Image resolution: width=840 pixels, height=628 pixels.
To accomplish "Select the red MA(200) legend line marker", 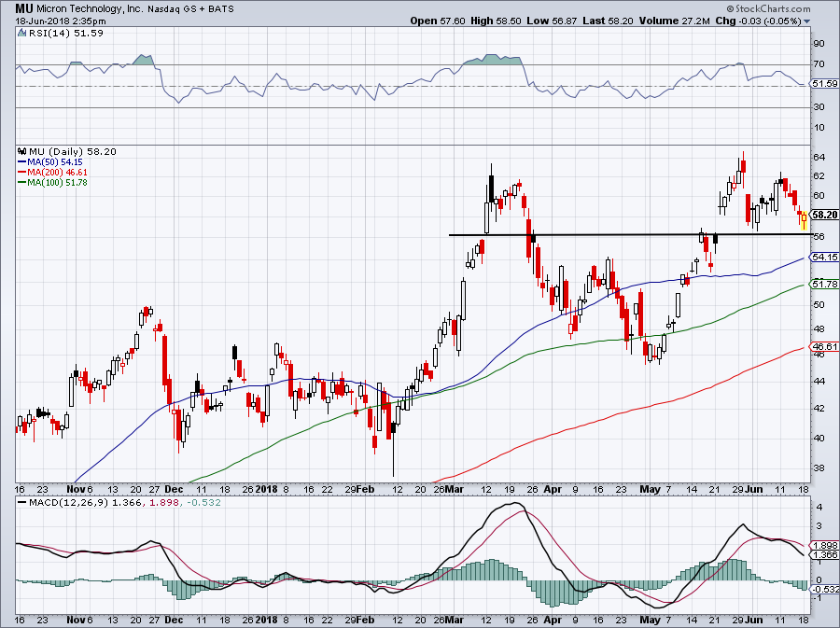I will coord(22,173).
